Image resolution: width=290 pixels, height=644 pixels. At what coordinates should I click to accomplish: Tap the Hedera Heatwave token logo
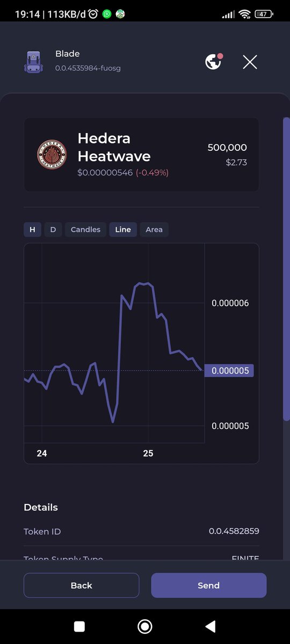[52, 155]
